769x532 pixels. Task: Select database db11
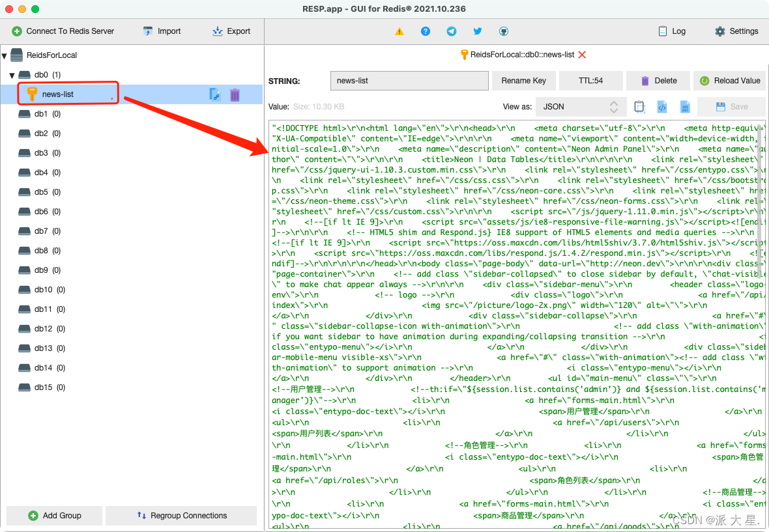[x=49, y=309]
